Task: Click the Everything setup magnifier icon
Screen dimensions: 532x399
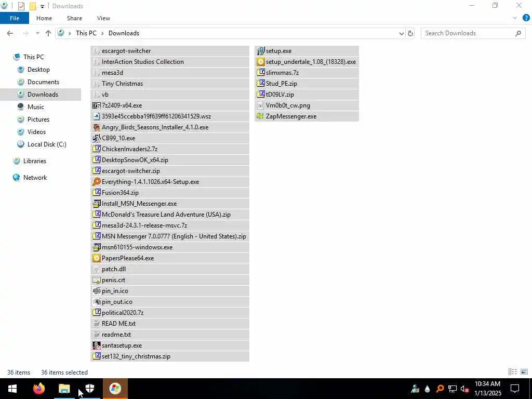Action: pyautogui.click(x=96, y=182)
